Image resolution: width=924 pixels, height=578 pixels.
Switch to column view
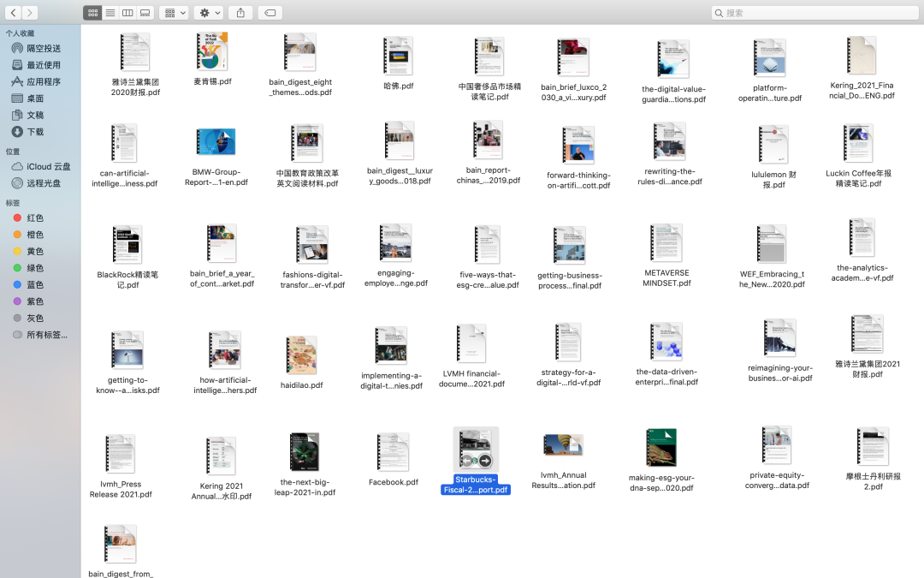pos(127,13)
